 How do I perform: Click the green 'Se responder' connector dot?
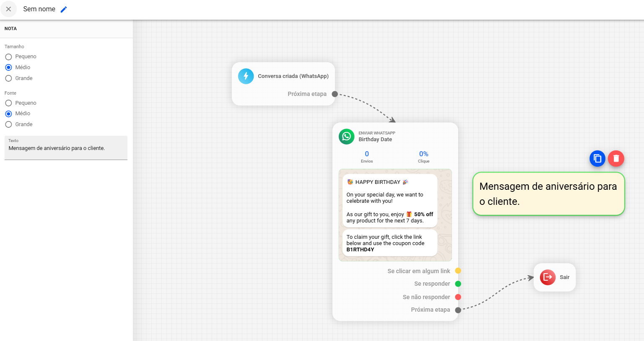tap(458, 284)
